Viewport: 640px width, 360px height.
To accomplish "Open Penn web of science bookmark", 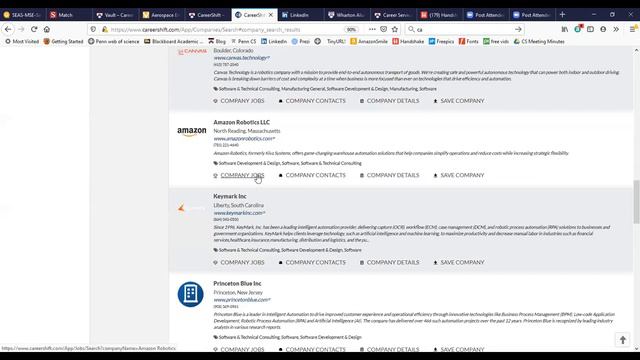I will [113, 41].
